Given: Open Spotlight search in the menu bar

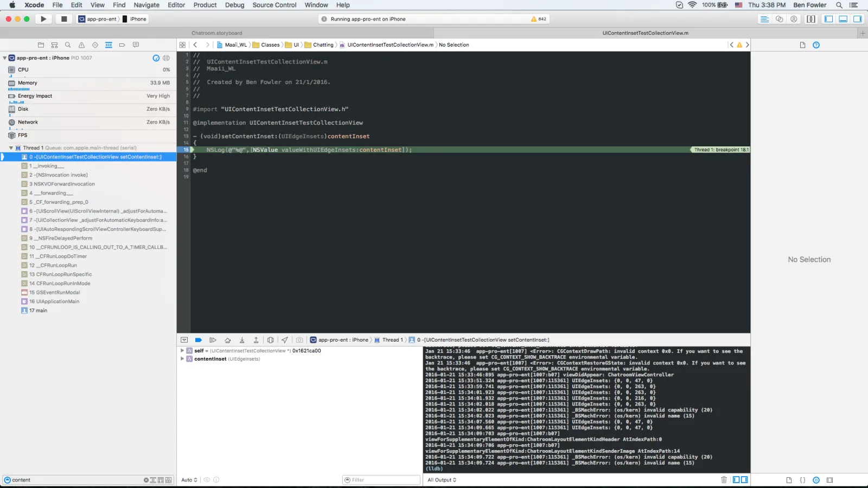Looking at the screenshot, I should [839, 5].
